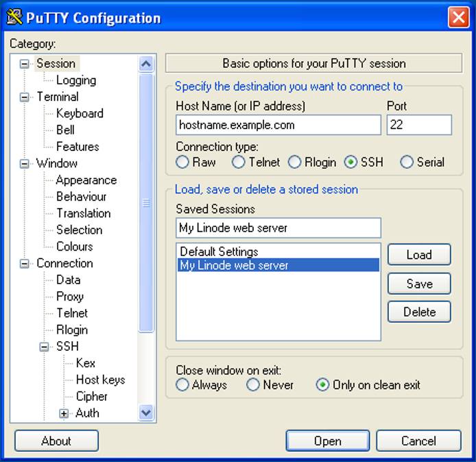
Task: Select Default Settings in saved sessions list
Action: tap(219, 251)
